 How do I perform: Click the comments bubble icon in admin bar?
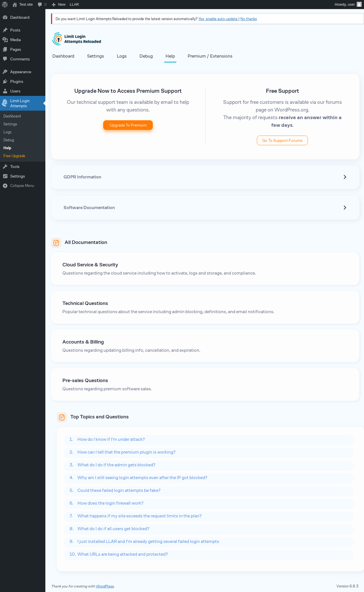pyautogui.click(x=40, y=5)
